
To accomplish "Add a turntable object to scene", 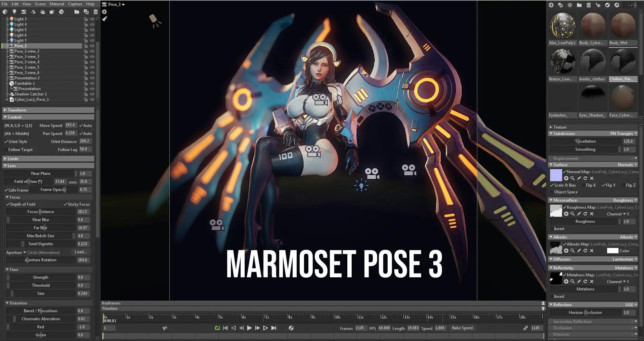I will (61, 12).
